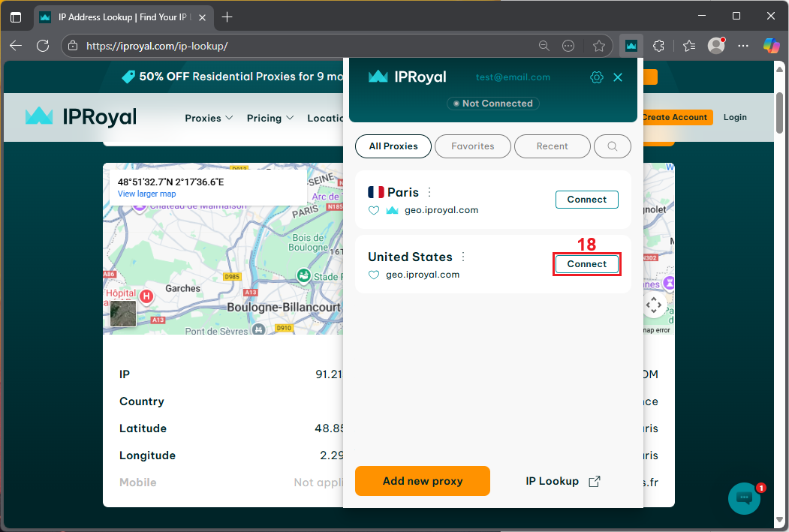Open View larger map link
Image resolution: width=789 pixels, height=532 pixels.
[x=147, y=194]
